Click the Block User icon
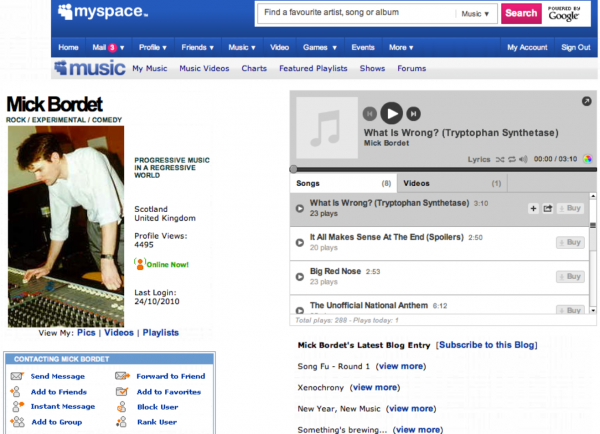This screenshot has width=600, height=434. coord(122,406)
